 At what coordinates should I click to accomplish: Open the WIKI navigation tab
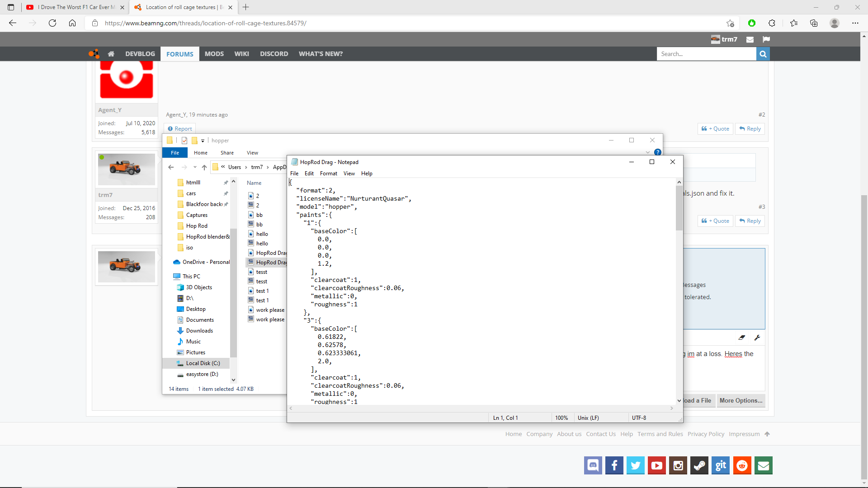click(x=241, y=54)
